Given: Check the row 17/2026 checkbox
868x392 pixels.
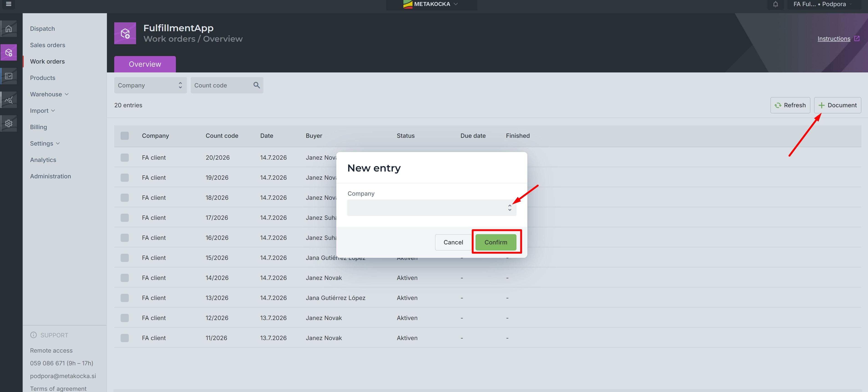Looking at the screenshot, I should tap(125, 218).
